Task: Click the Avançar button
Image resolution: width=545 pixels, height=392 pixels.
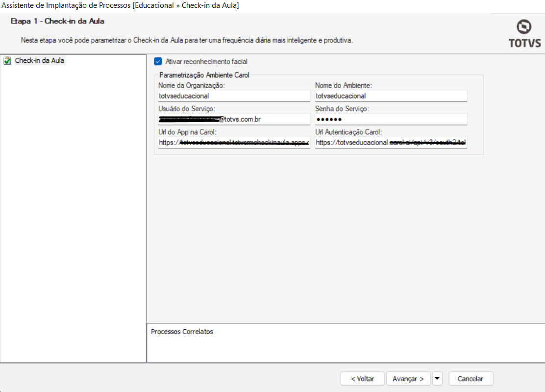Action: coord(408,378)
